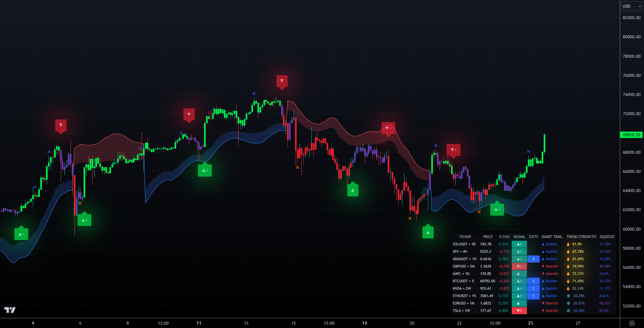Toggle the red ▼+ signal cell for GBPUSD
The image size is (644, 328).
(x=519, y=266)
